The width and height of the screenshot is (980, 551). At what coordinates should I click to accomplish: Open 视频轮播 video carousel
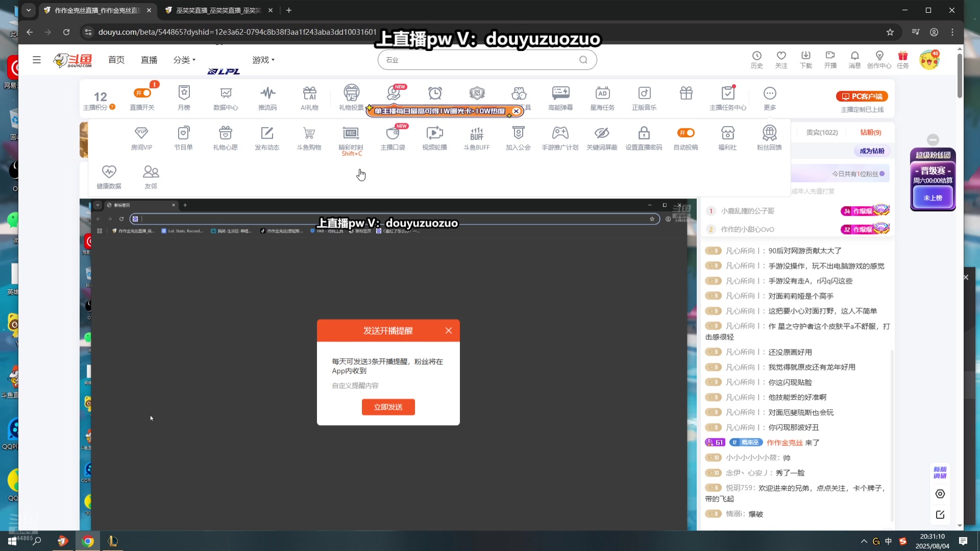[434, 138]
